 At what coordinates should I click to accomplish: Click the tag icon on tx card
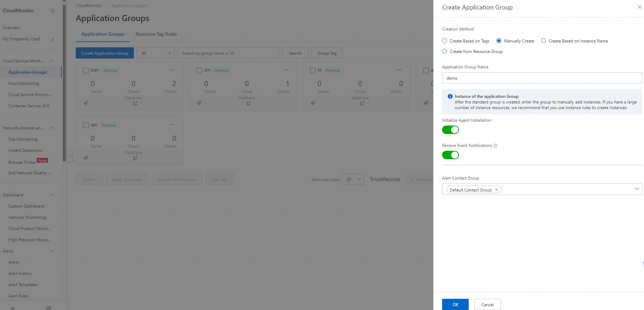(x=313, y=103)
